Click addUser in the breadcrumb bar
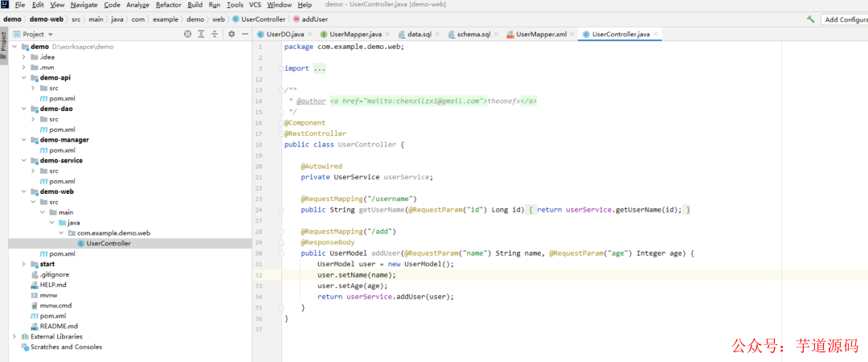 (314, 19)
